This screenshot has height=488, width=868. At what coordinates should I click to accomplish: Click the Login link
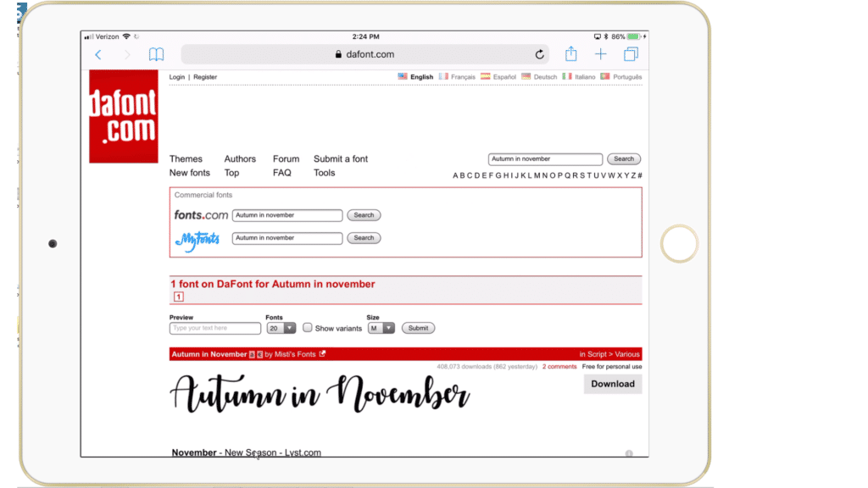(176, 77)
